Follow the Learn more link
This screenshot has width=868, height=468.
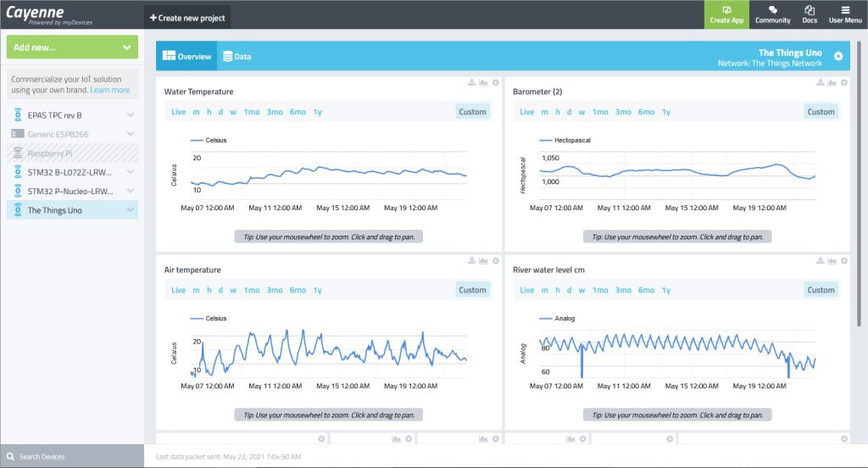[110, 90]
